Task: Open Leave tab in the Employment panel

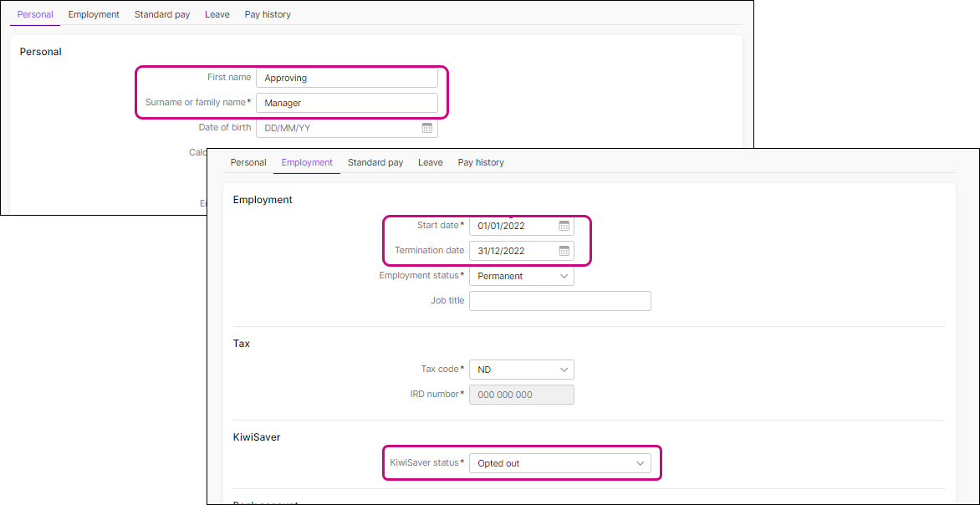Action: click(x=431, y=162)
